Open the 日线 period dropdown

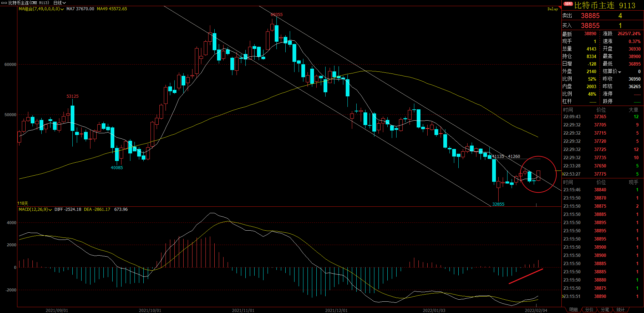(60, 3)
